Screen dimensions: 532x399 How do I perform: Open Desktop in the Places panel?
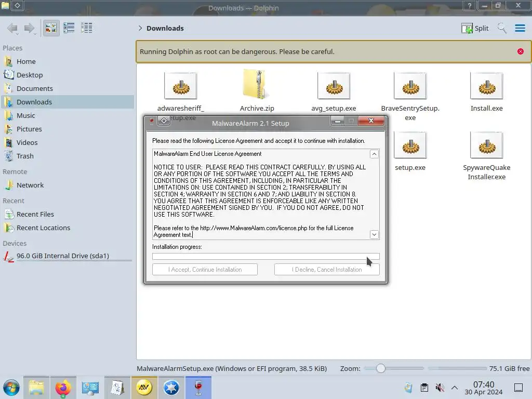coord(67,75)
